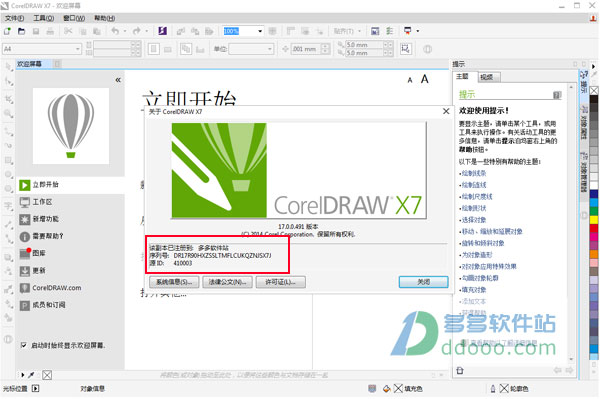Select the Shape tool in toolbox
Screen dimensions: 600x399
pyautogui.click(x=8, y=81)
